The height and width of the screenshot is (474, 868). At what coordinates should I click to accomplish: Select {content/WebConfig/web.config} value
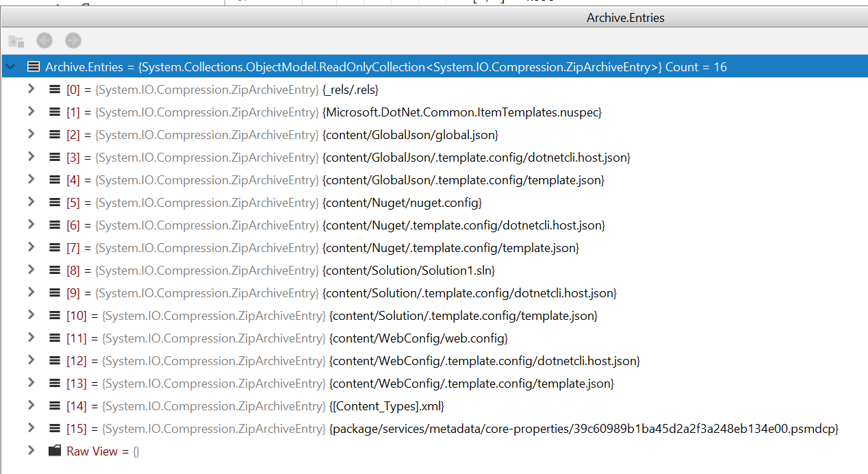(420, 338)
